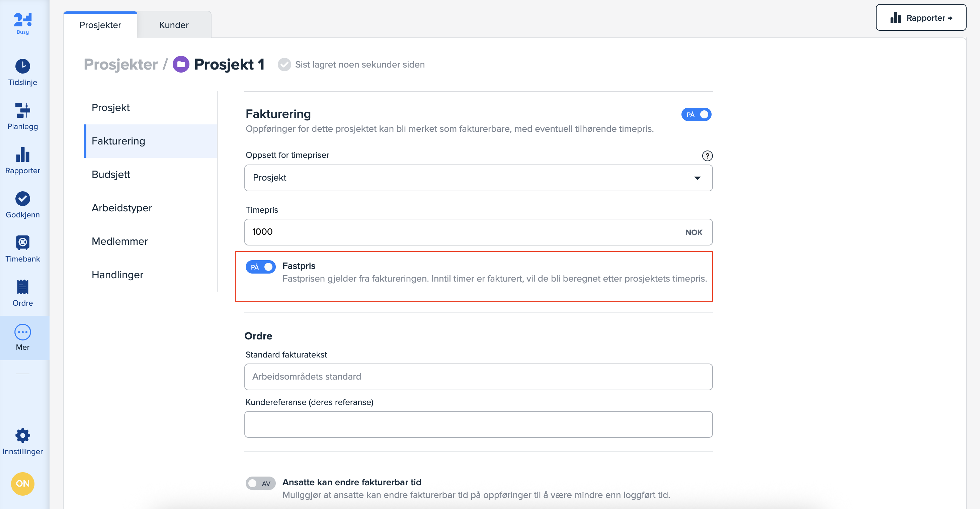Screen dimensions: 980x509
Task: Click the Prosjekter breadcrumb link
Action: [120, 64]
